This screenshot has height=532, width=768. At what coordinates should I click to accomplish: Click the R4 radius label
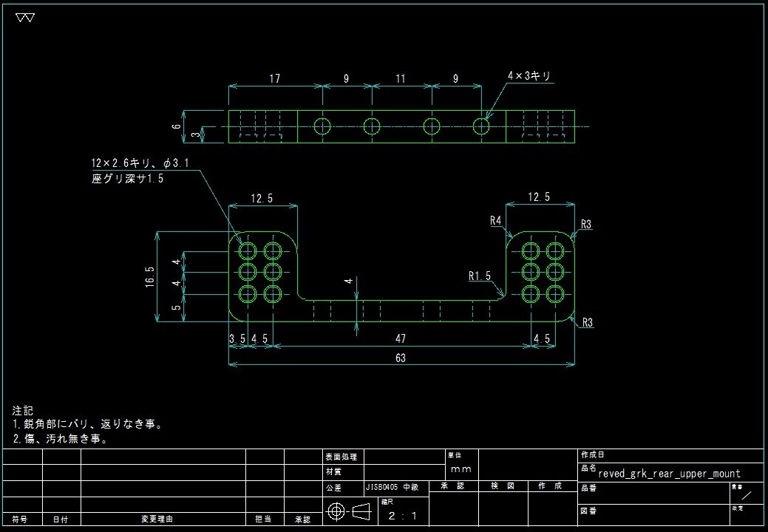click(x=496, y=221)
